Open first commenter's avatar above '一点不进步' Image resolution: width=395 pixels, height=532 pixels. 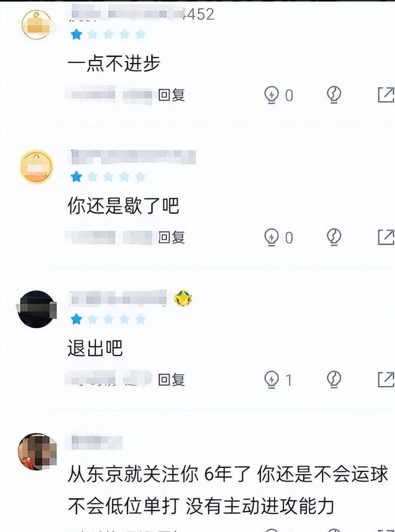37,25
